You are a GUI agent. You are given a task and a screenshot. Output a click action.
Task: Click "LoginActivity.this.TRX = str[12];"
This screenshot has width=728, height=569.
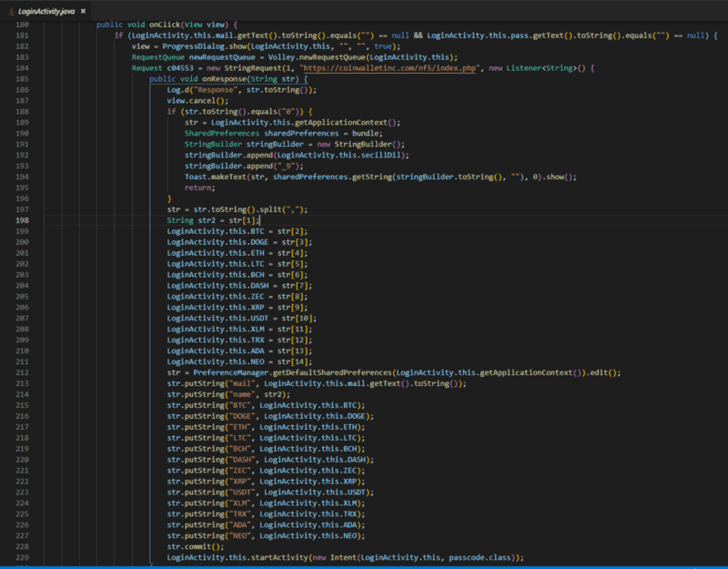[x=239, y=340]
